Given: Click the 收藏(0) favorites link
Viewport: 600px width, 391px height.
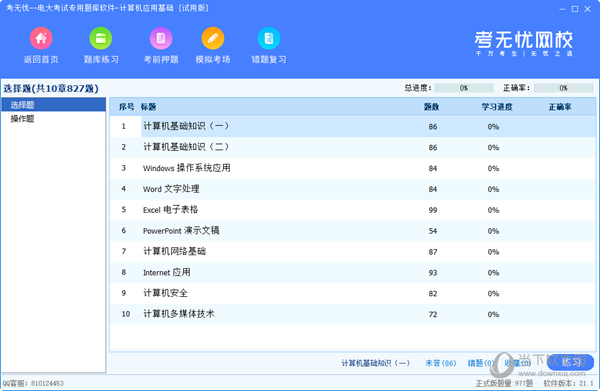Looking at the screenshot, I should point(518,363).
